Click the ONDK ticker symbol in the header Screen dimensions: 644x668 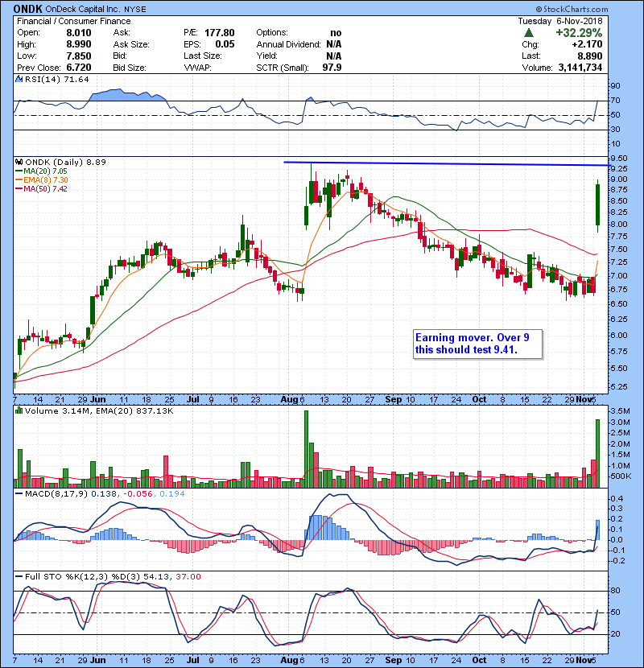pyautogui.click(x=27, y=9)
